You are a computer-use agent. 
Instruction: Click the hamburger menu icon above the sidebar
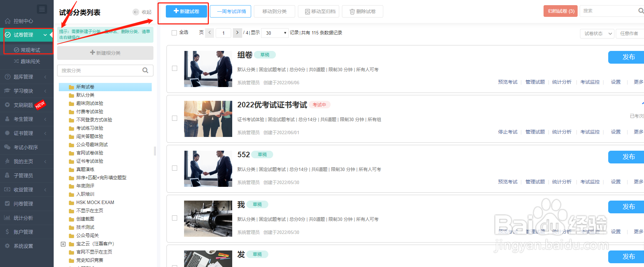click(x=42, y=9)
